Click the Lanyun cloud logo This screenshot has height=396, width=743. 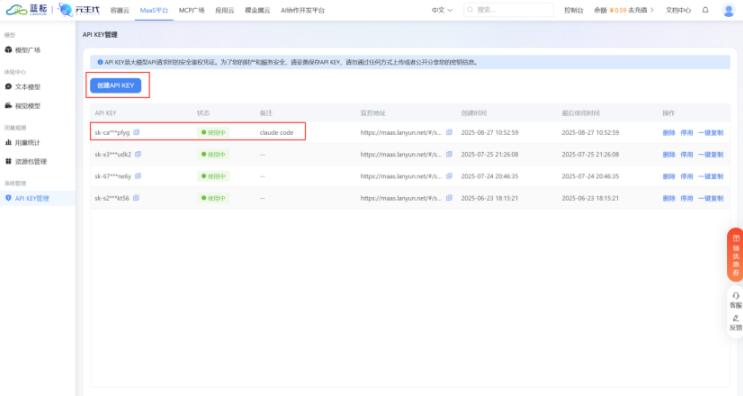(26, 9)
